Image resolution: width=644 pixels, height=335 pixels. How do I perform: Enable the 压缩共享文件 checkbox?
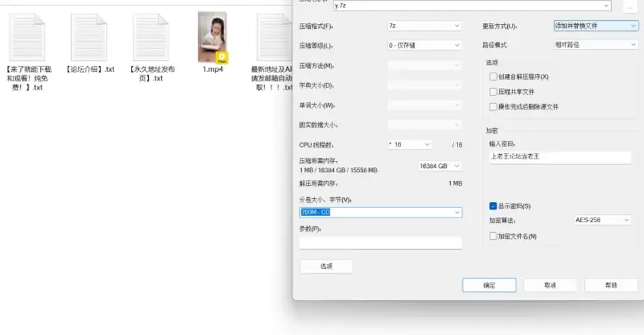coord(493,92)
